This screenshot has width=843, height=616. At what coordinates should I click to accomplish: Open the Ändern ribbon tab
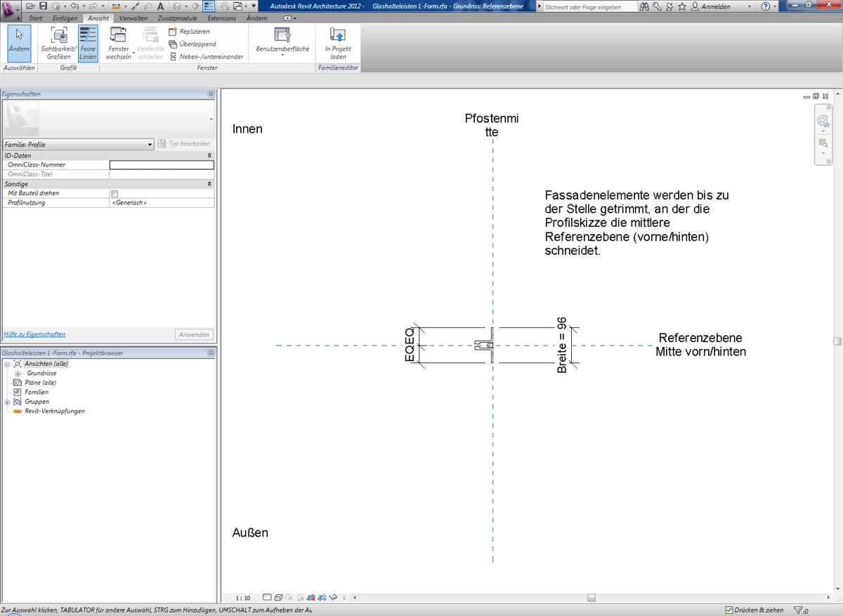click(256, 18)
